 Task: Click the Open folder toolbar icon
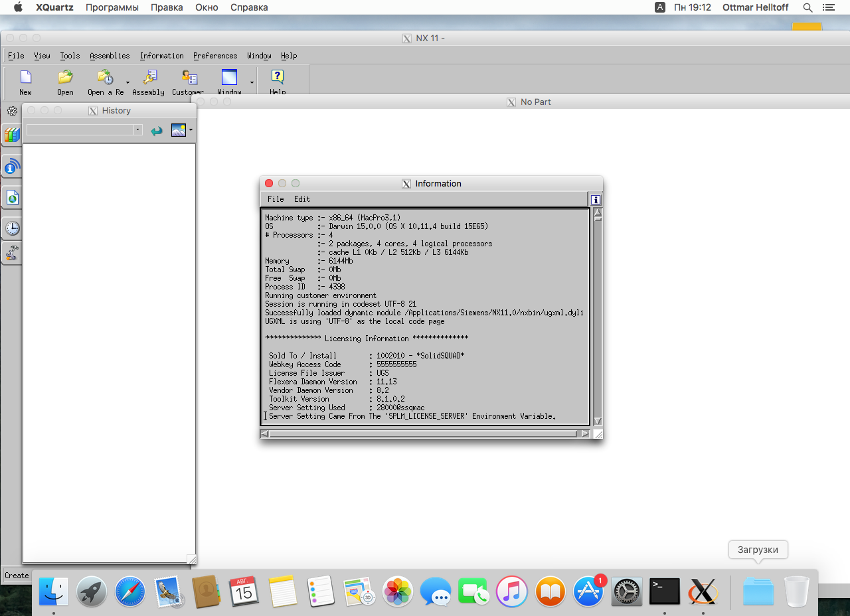pos(65,77)
